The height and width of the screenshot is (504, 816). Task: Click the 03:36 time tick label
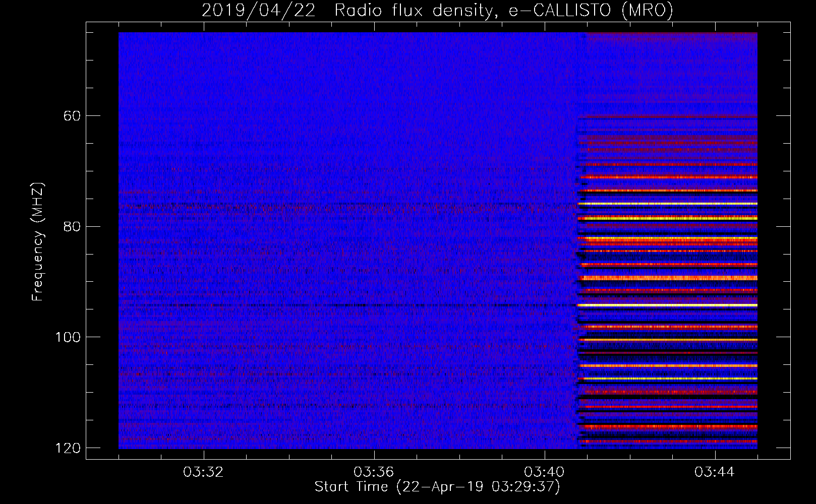[x=374, y=472]
